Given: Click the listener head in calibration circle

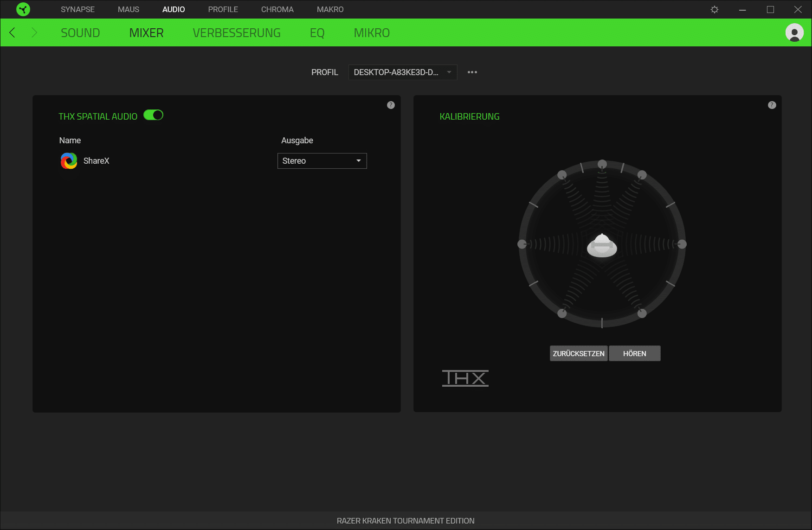Looking at the screenshot, I should coord(602,245).
